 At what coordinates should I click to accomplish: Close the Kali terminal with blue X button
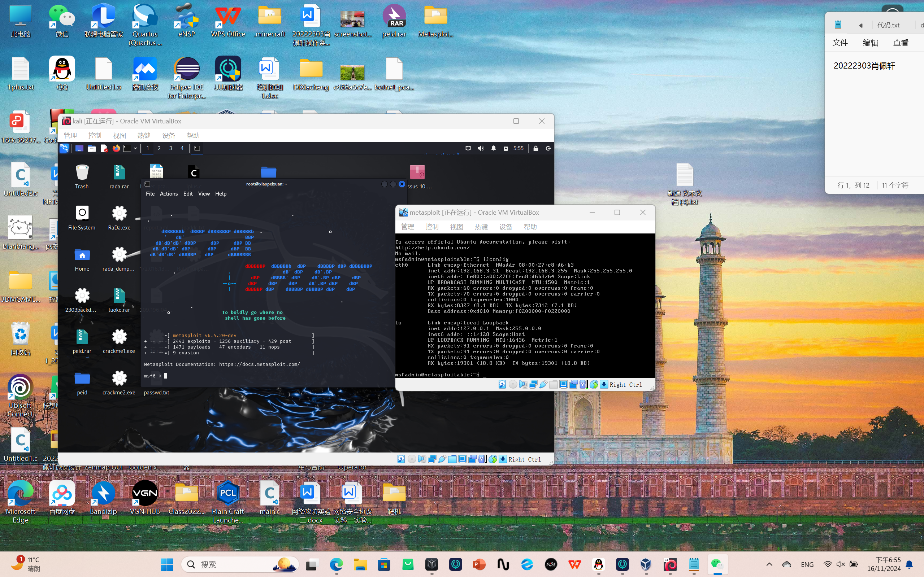(402, 184)
